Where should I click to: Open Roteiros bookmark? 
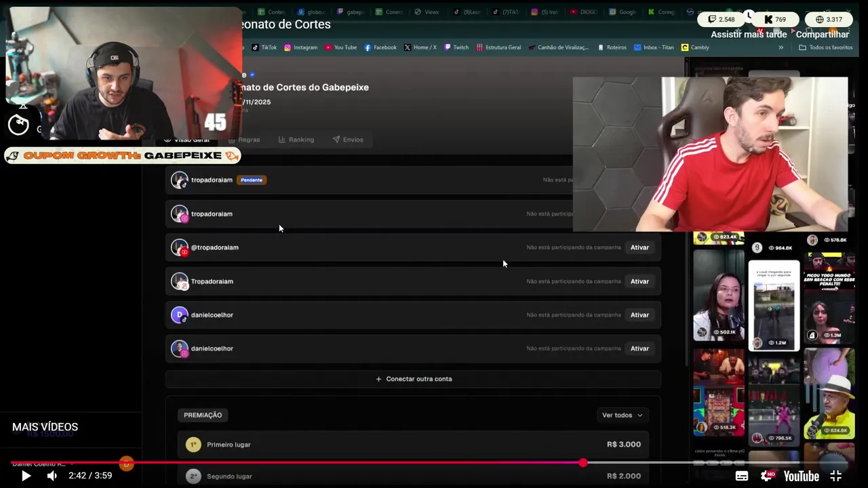(612, 47)
